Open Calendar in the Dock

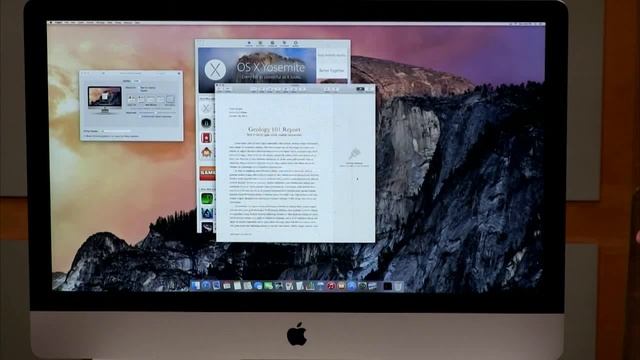click(x=227, y=286)
